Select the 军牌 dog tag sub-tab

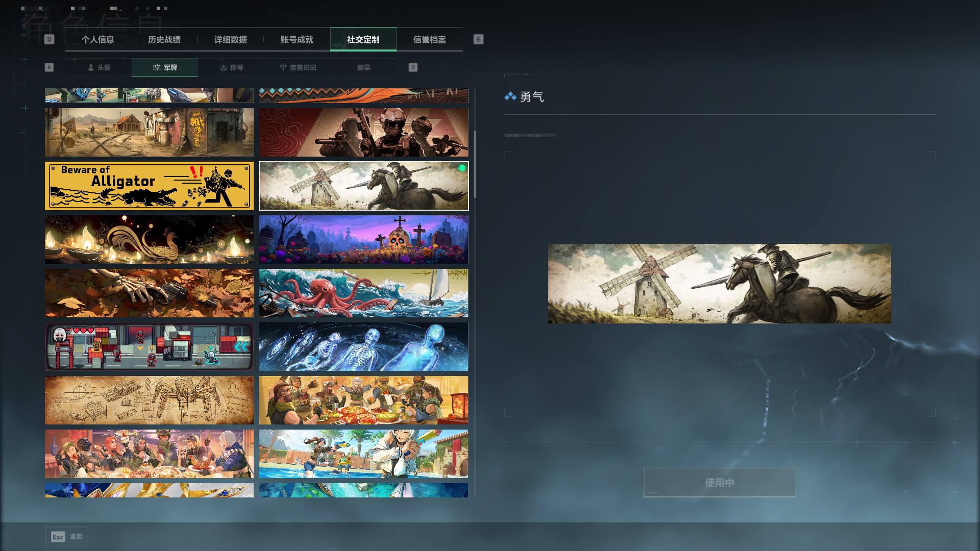(165, 67)
